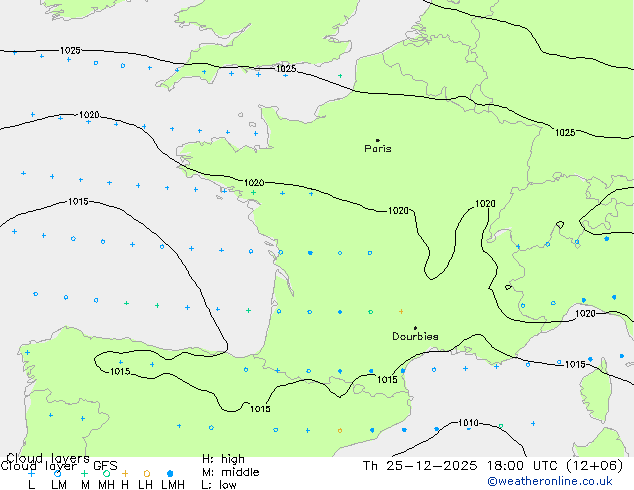This screenshot has height=490, width=634.
Task: Click the MH legend text label
Action: click(106, 485)
